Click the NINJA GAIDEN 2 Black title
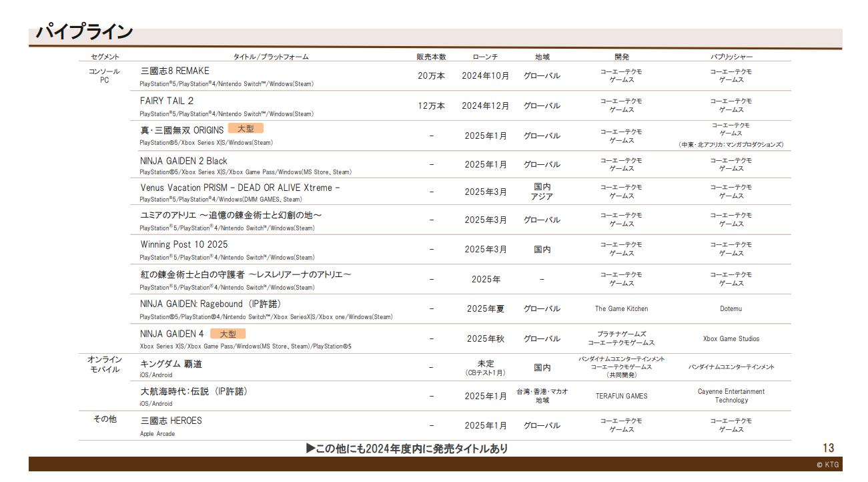Viewport: 868px width, 482px height. coord(183,161)
